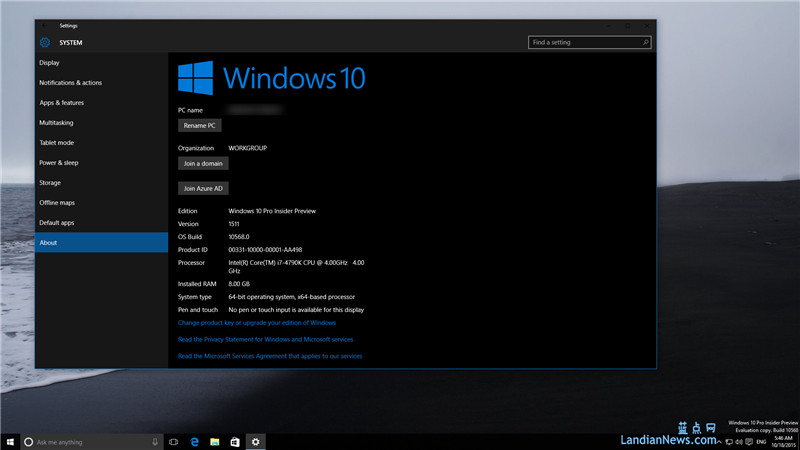
Task: Click the Intel Core i7-4790K processor text
Action: coord(296,267)
